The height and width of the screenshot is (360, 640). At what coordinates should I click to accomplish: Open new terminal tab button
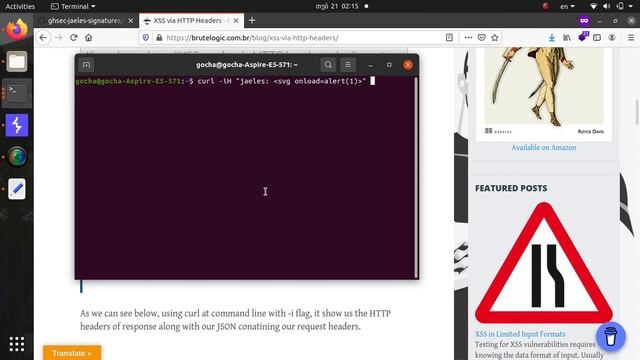(86, 65)
